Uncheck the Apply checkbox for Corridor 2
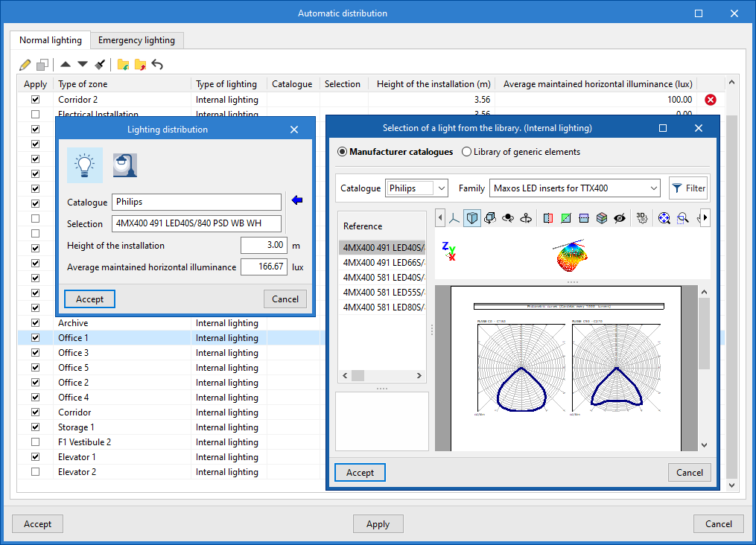The height and width of the screenshot is (545, 756). pyautogui.click(x=35, y=100)
